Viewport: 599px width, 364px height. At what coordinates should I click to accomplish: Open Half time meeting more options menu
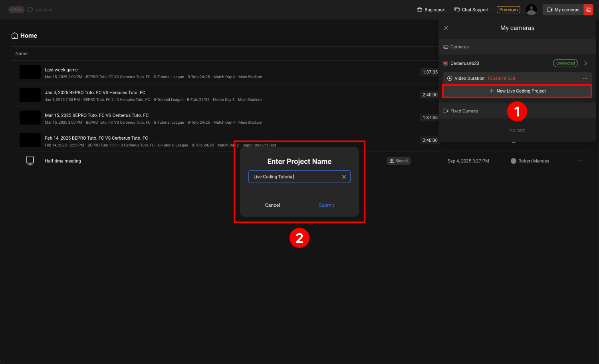click(x=581, y=161)
